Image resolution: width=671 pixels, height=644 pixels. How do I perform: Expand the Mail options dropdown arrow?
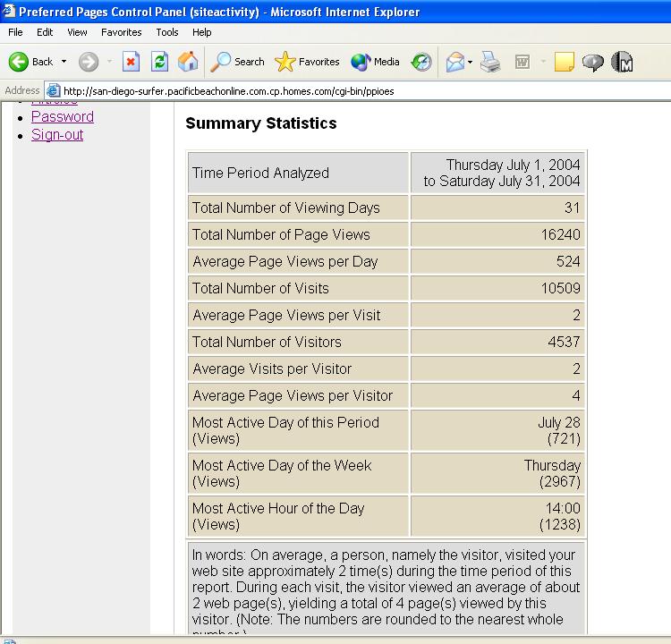click(470, 62)
